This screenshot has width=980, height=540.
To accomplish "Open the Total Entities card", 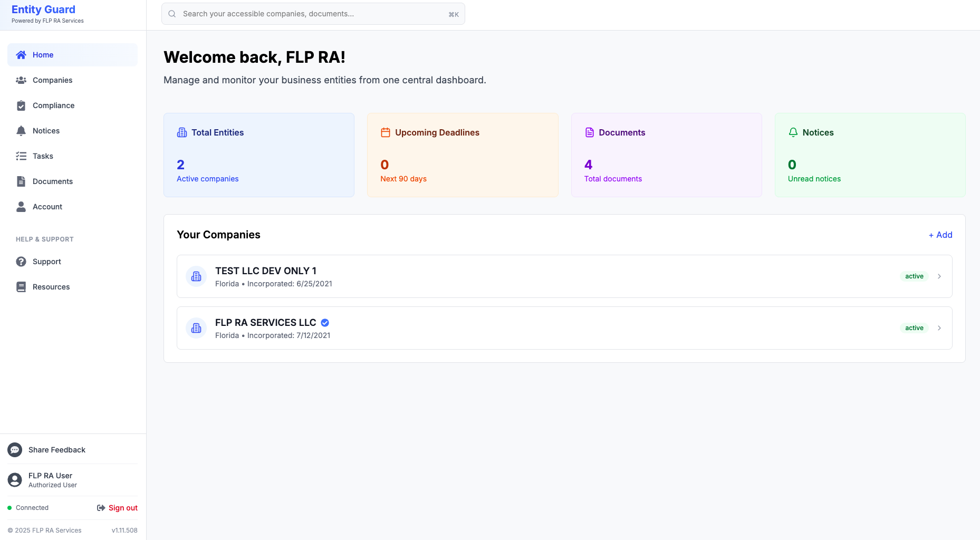I will 259,155.
